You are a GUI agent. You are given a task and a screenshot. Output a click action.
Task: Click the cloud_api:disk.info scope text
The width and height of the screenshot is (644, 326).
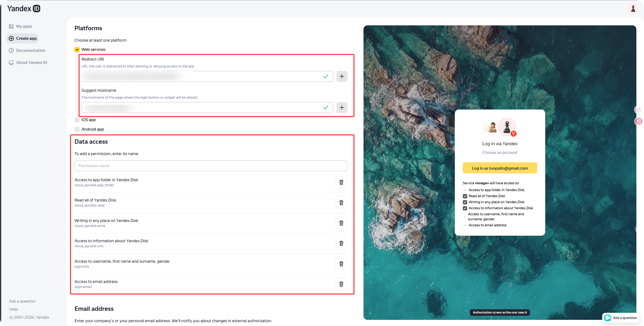[89, 246]
